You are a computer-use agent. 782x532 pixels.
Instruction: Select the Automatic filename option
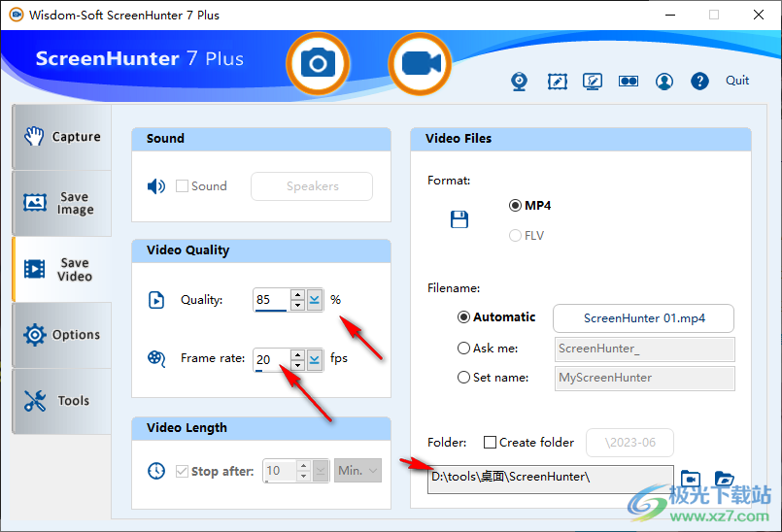tap(463, 317)
